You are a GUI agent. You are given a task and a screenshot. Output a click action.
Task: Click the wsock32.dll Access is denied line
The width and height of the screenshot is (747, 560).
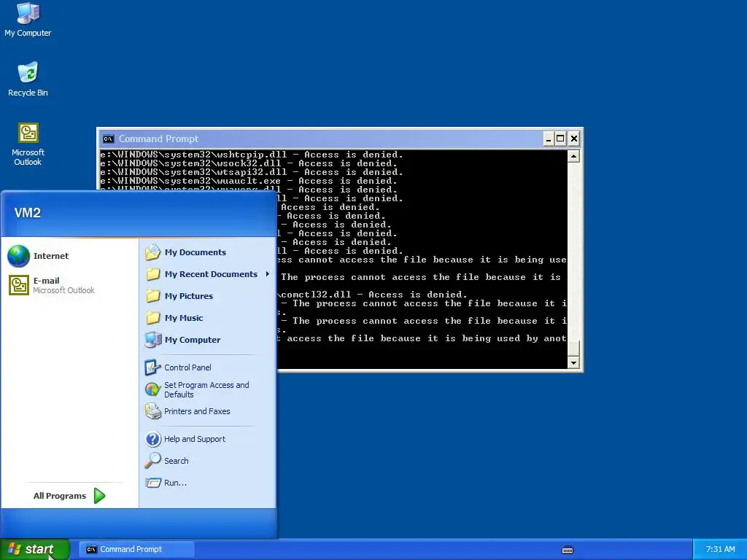[x=249, y=163]
